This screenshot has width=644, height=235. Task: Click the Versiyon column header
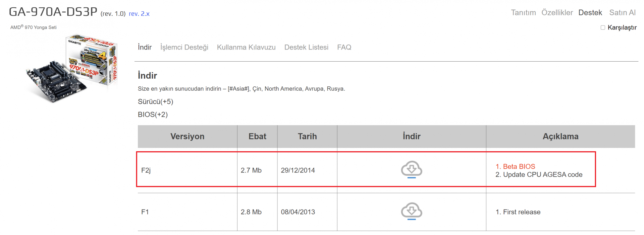click(187, 136)
